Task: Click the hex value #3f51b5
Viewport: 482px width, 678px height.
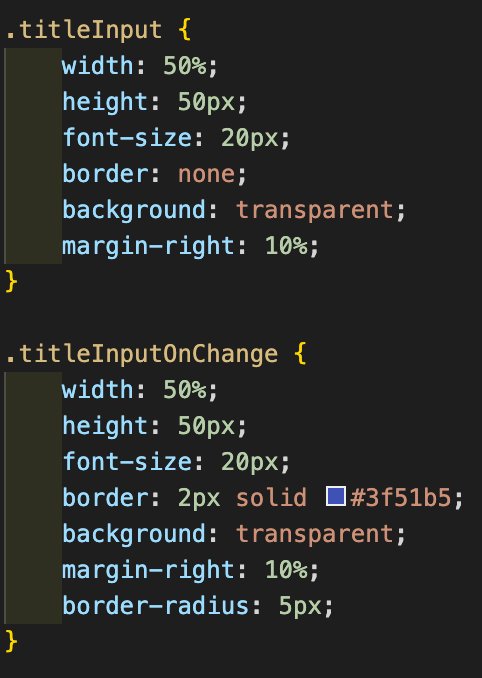Action: tap(401, 498)
